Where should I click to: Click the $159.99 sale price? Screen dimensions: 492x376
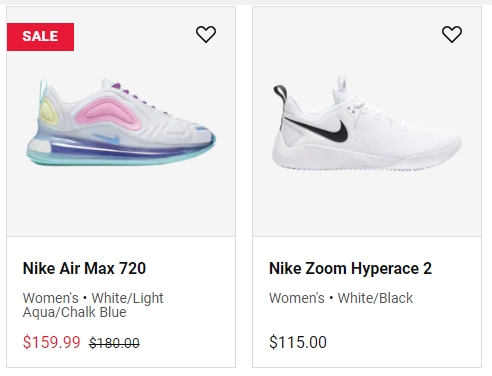click(52, 342)
